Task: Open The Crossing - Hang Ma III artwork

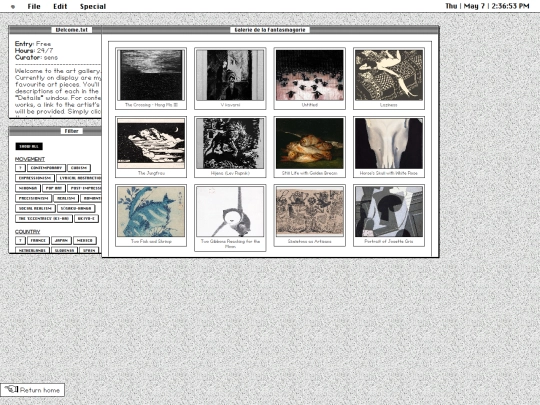Action: pyautogui.click(x=151, y=79)
